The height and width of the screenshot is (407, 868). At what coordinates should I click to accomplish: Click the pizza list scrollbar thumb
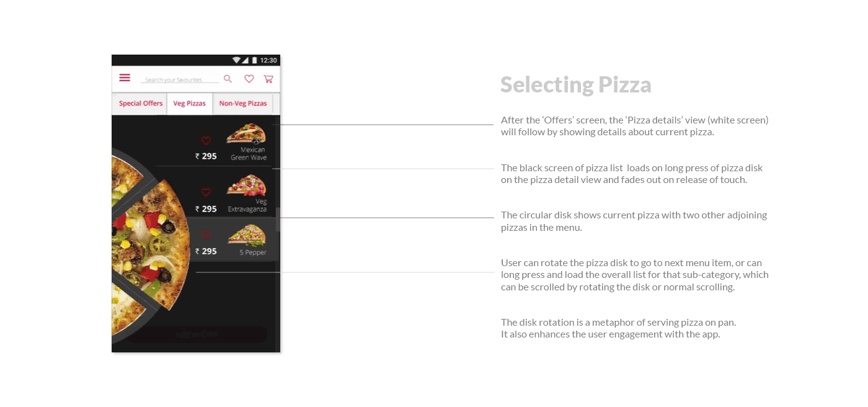(278, 220)
